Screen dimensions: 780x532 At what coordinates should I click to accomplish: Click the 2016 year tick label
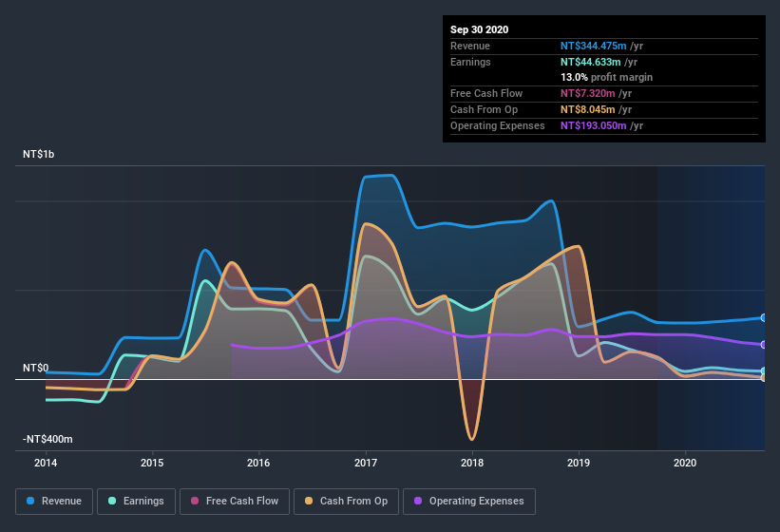(258, 464)
